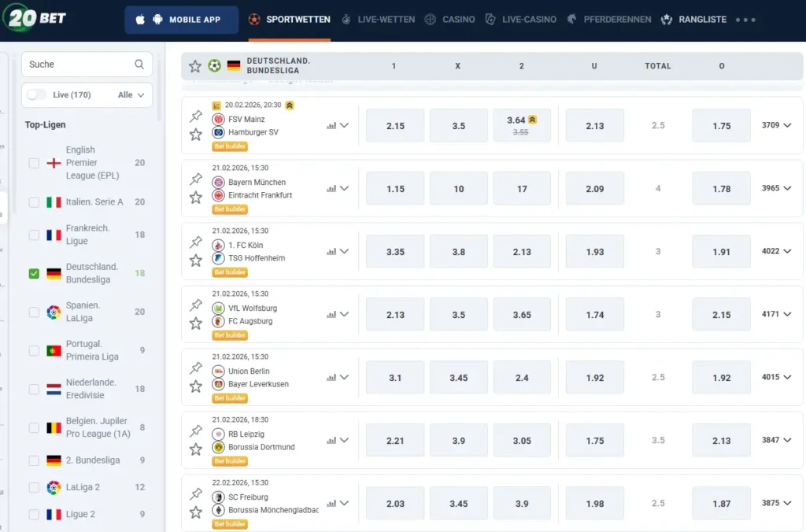Pick Eintracht Frankfurt win odds 17

522,189
